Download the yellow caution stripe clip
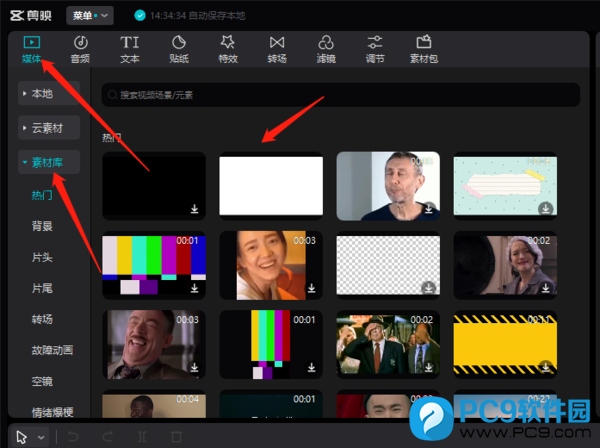This screenshot has width=600, height=448. coord(546,367)
